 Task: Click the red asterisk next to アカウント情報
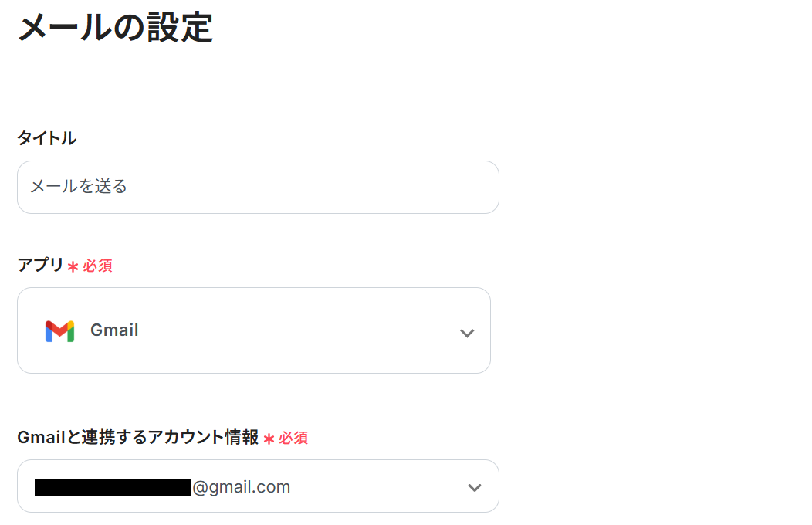point(269,439)
